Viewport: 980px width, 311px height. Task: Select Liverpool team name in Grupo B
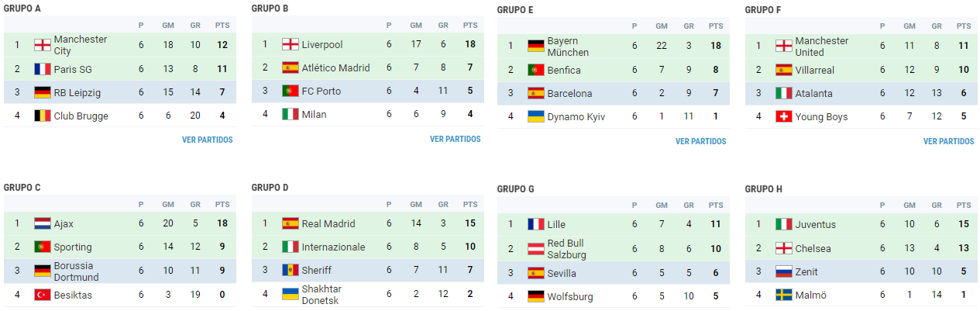(x=322, y=45)
